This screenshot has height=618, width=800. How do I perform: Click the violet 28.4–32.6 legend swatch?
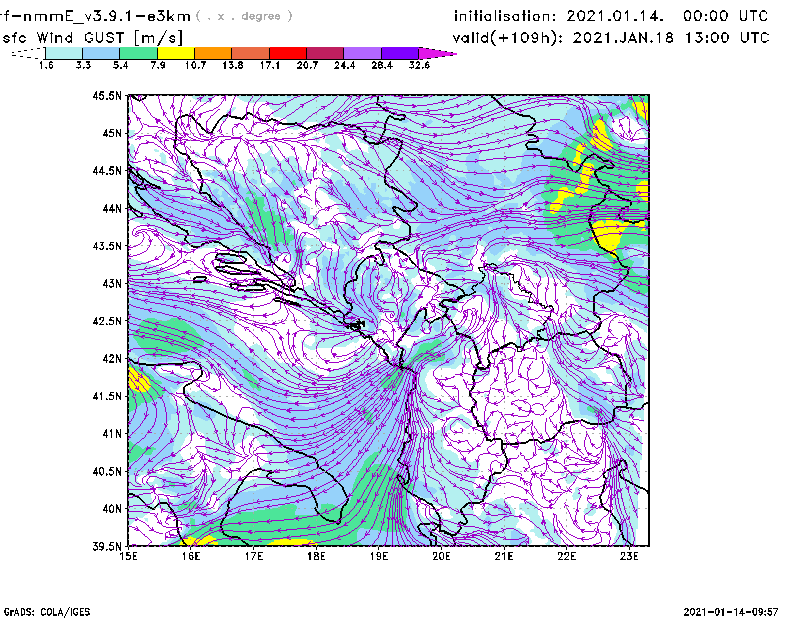tap(399, 53)
